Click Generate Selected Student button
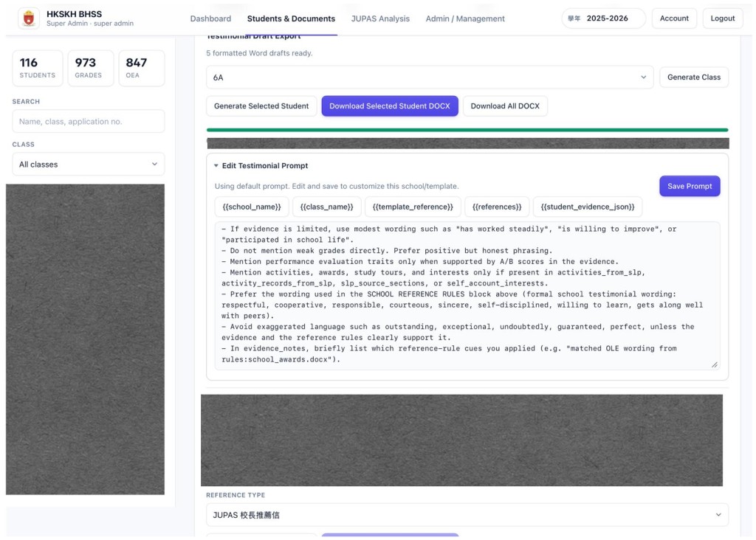This screenshot has height=540, width=756. click(x=261, y=106)
